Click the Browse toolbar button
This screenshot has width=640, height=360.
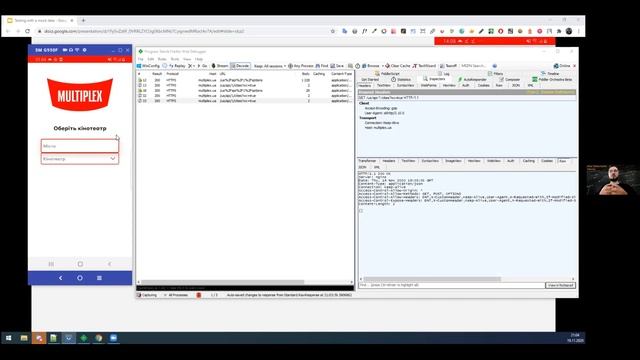pos(371,66)
